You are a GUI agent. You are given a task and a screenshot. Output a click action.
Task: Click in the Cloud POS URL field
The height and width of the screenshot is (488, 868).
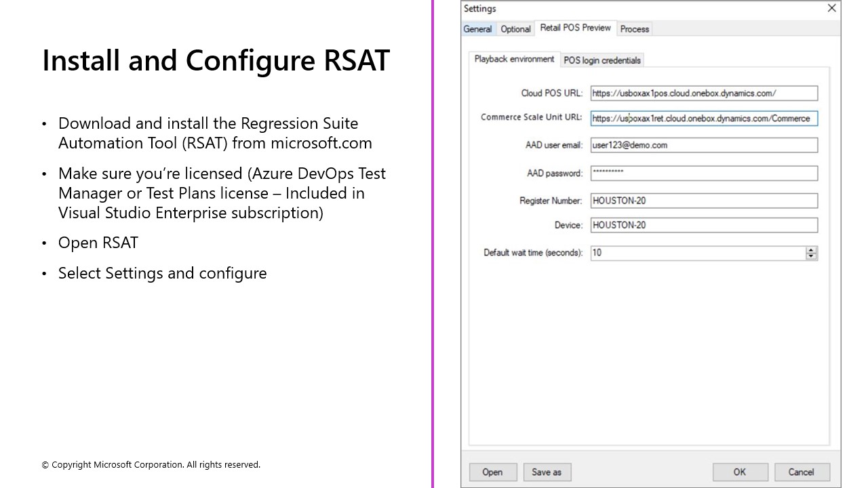704,93
